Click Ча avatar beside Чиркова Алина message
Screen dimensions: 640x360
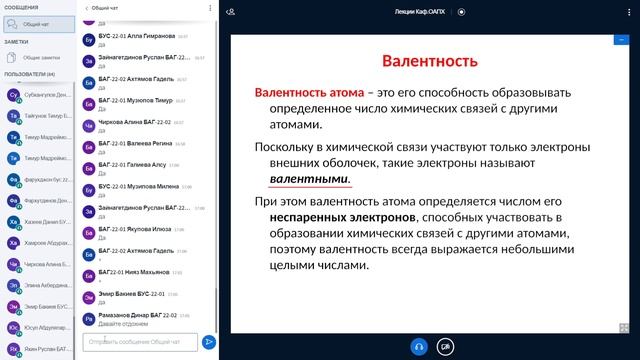89,126
